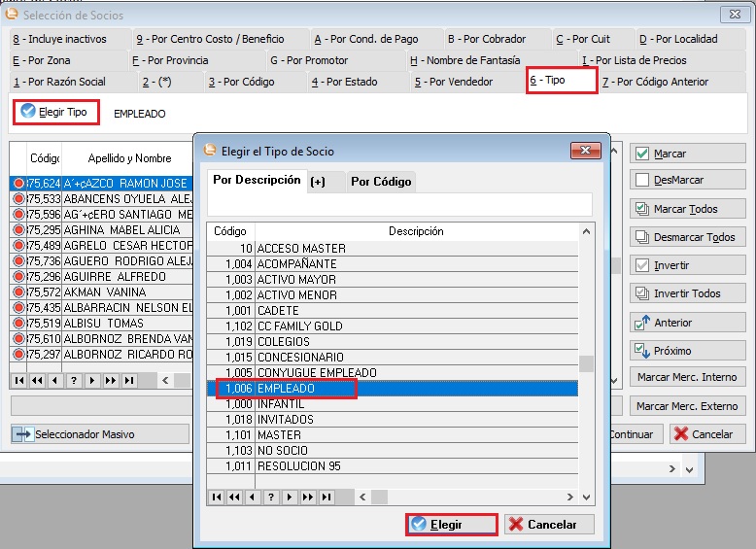Click Marcar Todos to check all
This screenshot has width=756, height=549.
pyautogui.click(x=687, y=209)
